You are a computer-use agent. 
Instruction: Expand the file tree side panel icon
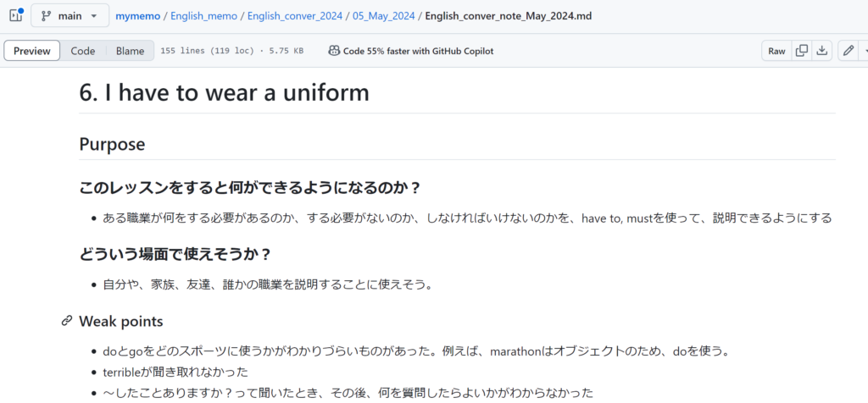click(15, 15)
